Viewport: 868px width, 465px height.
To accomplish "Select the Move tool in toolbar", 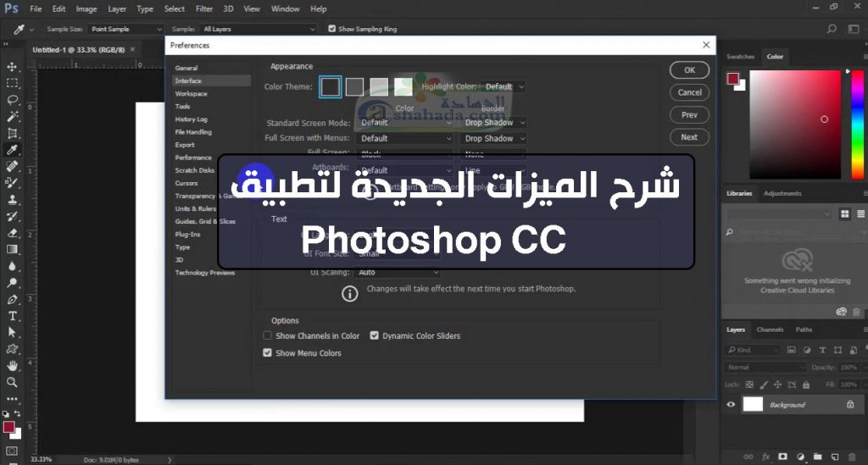I will pos(13,67).
